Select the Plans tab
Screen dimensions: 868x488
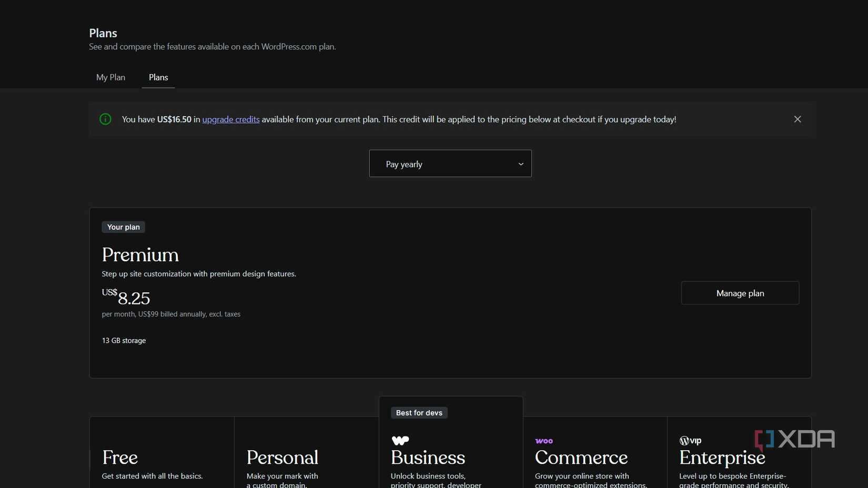[158, 77]
